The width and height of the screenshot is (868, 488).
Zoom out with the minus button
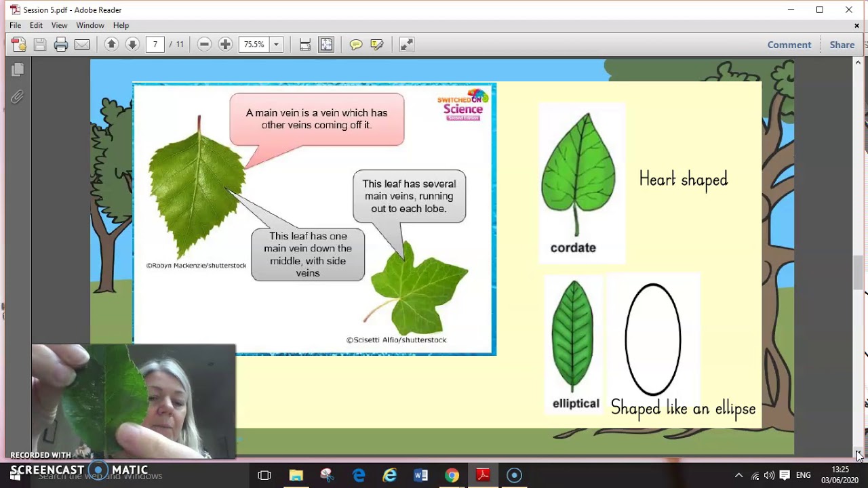pyautogui.click(x=204, y=45)
